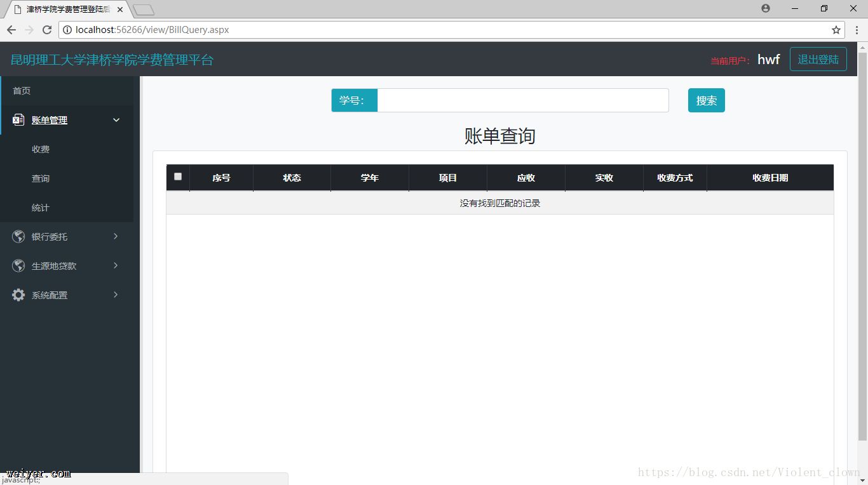The height and width of the screenshot is (485, 868).
Task: Collapse the 账单管理 menu chevron
Action: (x=116, y=120)
